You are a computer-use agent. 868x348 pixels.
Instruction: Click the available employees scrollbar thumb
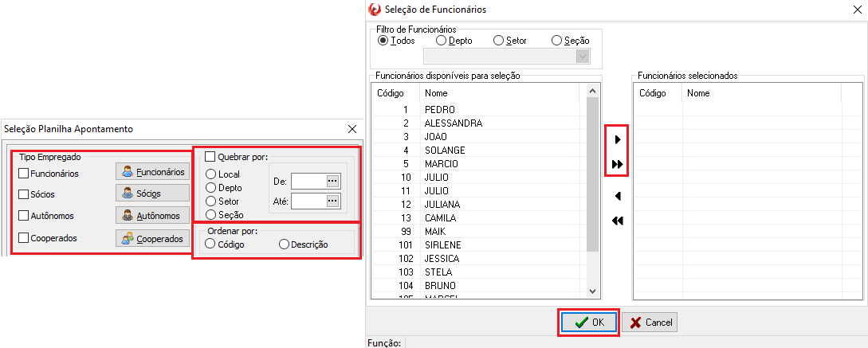pyautogui.click(x=592, y=175)
